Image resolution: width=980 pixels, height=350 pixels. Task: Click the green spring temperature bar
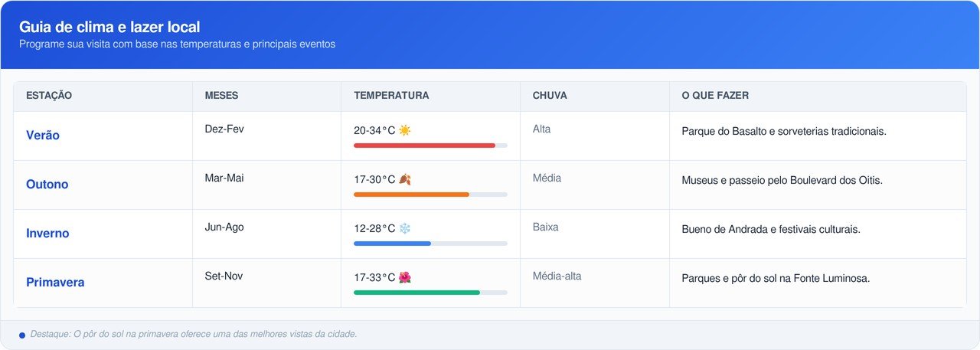[x=416, y=293]
